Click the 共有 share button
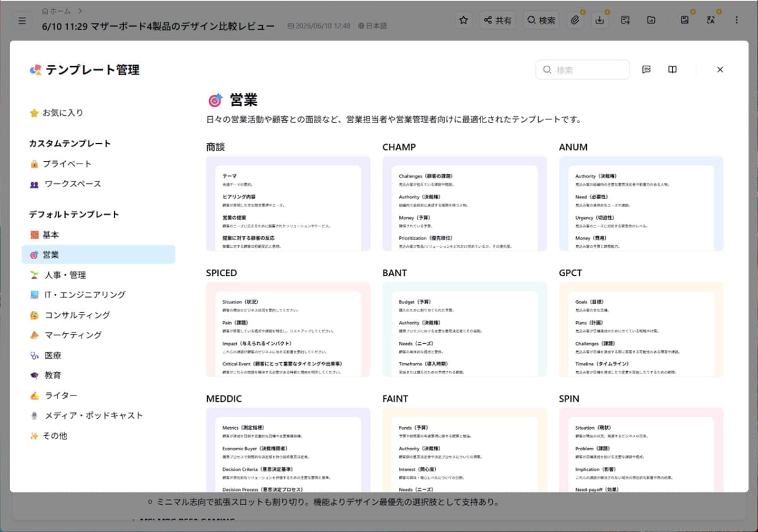The width and height of the screenshot is (758, 532). [498, 20]
